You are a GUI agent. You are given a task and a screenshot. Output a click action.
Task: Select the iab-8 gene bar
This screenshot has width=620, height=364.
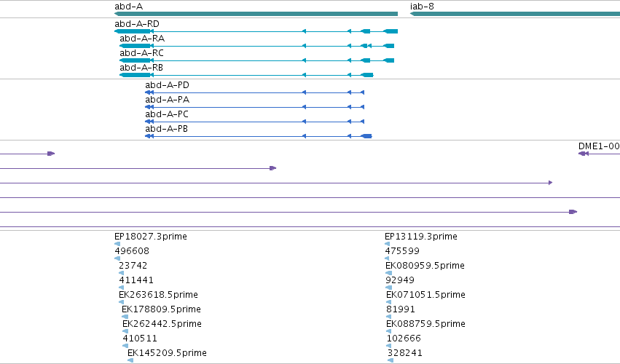click(515, 14)
